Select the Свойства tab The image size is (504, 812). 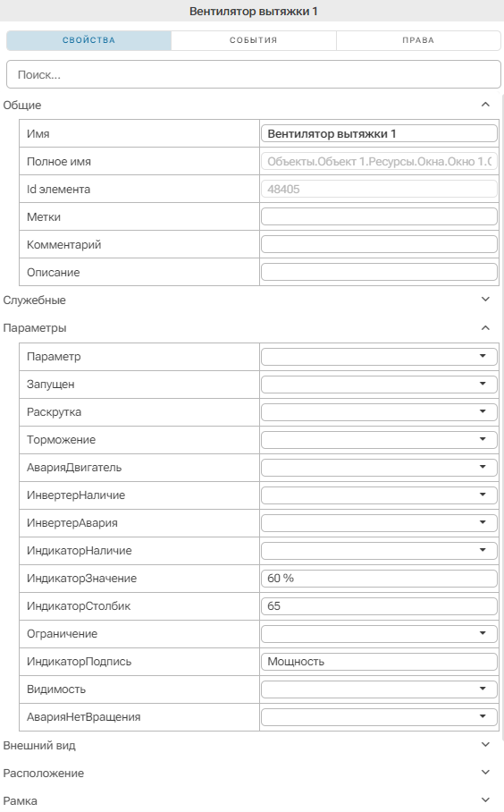[88, 40]
